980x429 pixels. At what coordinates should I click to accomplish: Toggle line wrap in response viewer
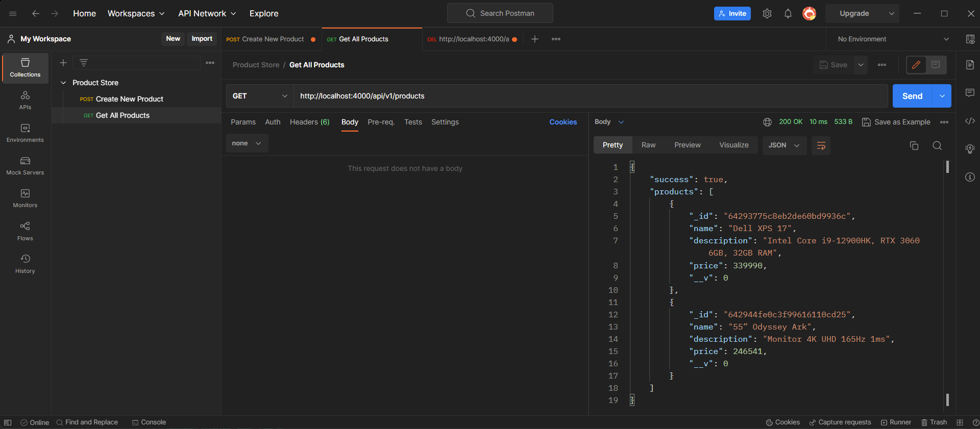coord(821,146)
